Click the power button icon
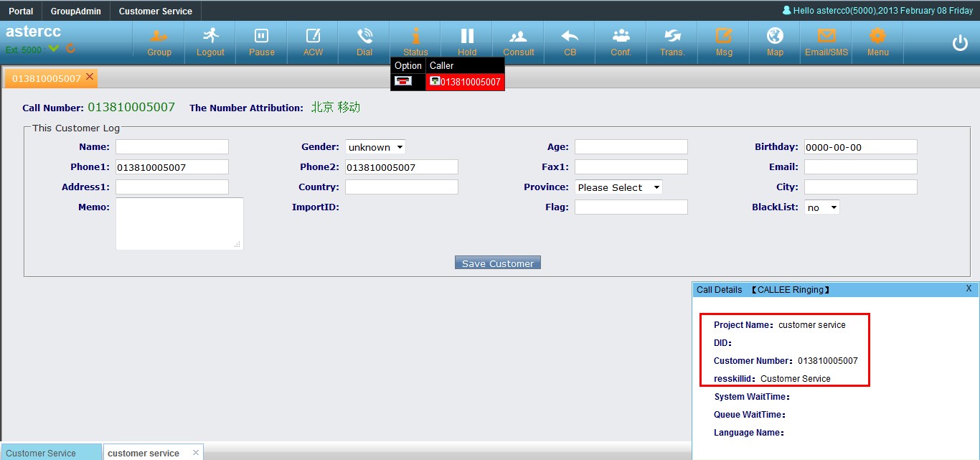980x460 pixels. tap(960, 43)
